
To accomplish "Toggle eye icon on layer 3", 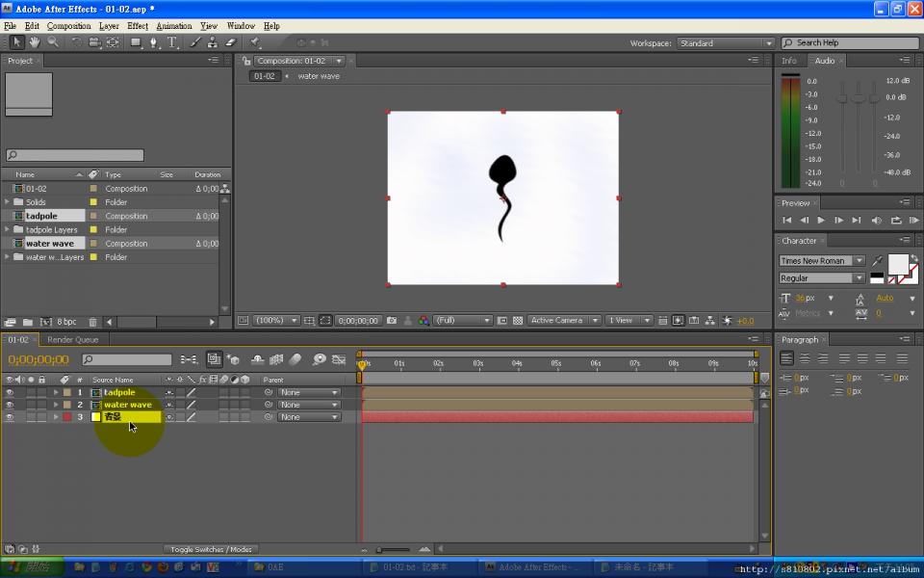I will [10, 418].
